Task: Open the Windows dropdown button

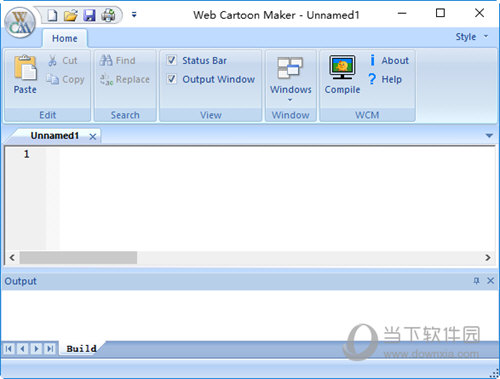Action: [291, 79]
